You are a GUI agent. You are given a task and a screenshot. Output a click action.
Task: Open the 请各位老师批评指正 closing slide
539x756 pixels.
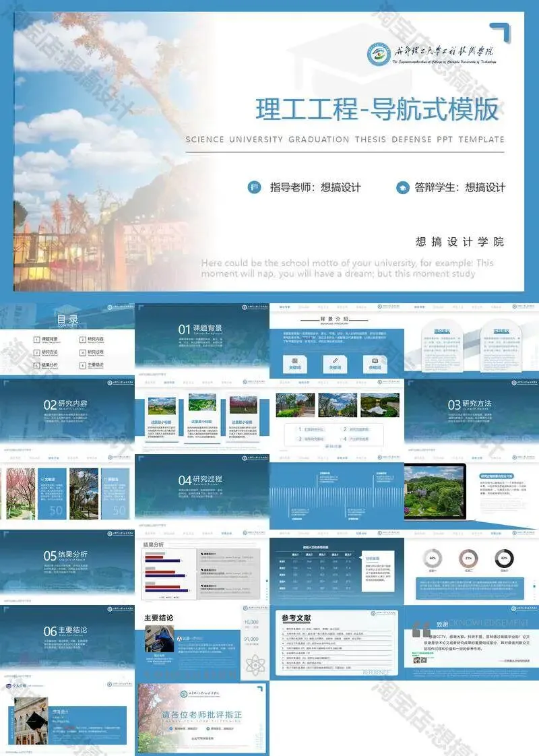[x=202, y=718]
